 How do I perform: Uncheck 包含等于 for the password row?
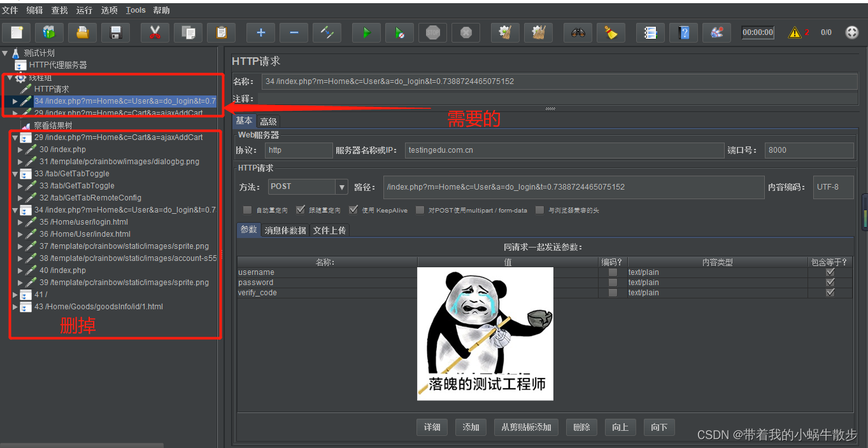pos(830,283)
